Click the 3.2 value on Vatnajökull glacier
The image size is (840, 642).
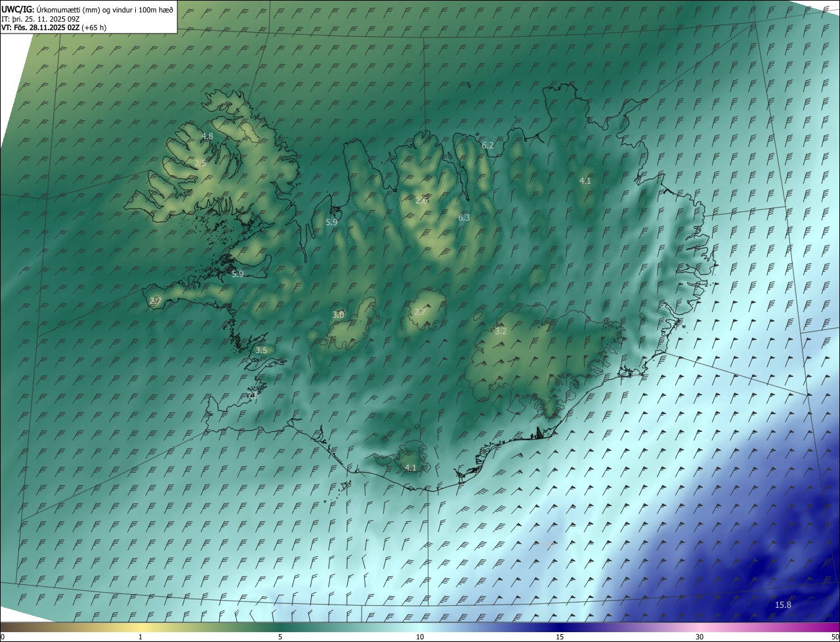pos(501,331)
